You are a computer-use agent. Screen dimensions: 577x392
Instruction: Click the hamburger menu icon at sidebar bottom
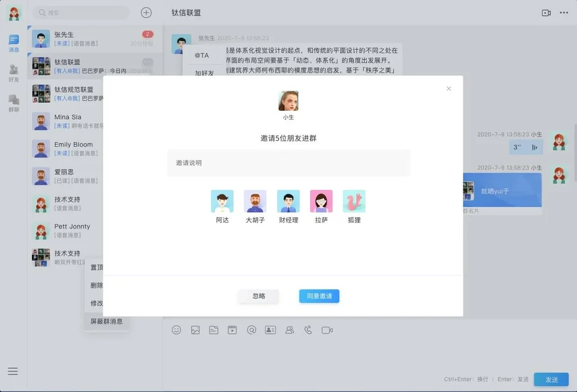[x=13, y=371]
